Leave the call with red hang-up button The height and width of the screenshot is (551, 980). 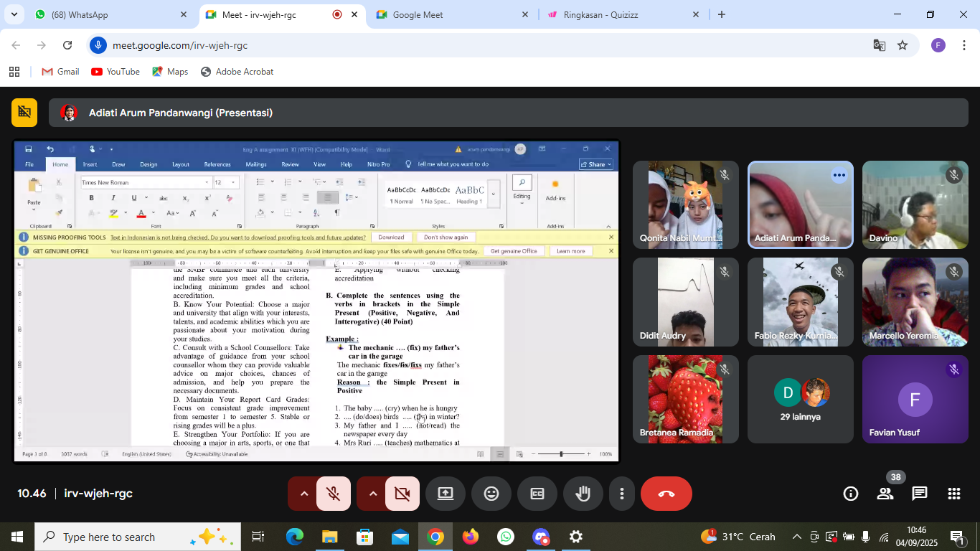coord(666,494)
